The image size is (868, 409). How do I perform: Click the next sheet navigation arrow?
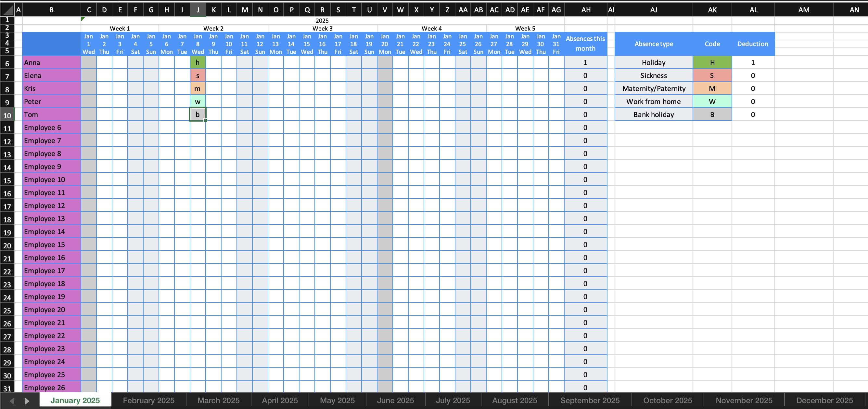(27, 401)
